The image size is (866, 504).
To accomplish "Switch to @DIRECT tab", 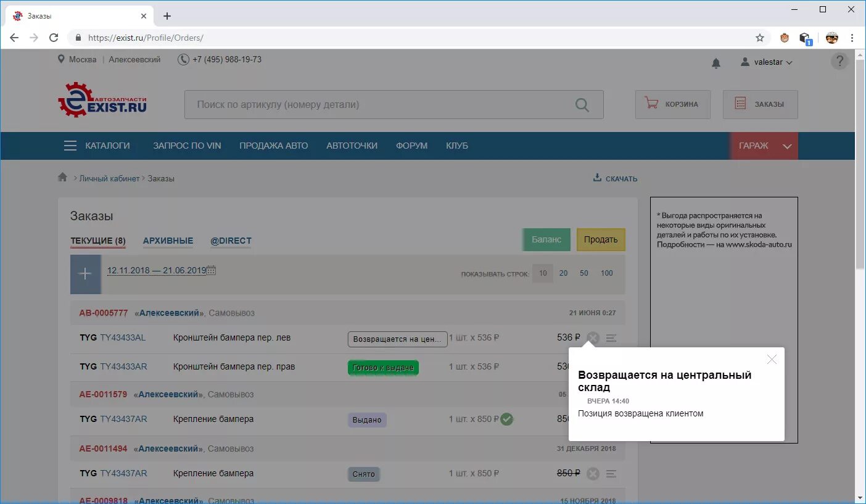I will coord(231,241).
